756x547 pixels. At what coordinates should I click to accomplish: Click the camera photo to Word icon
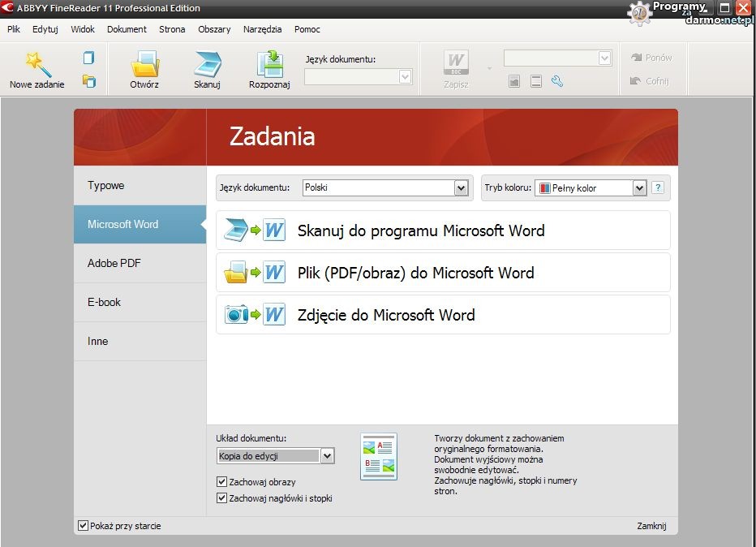click(255, 315)
